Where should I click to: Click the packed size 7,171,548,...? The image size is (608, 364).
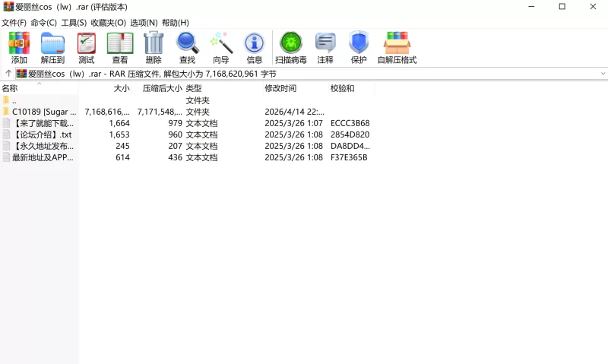point(160,112)
